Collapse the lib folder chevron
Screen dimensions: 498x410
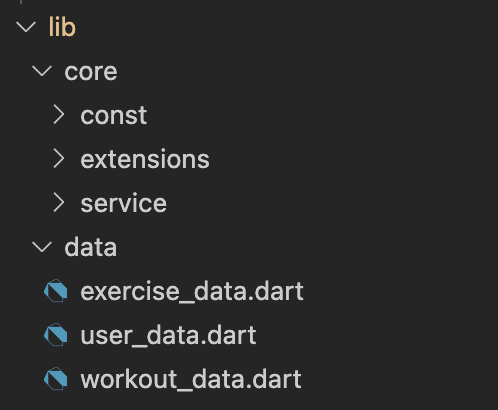[x=26, y=27]
